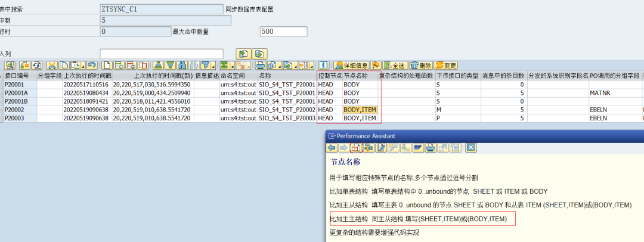Screen dimensions: 644x242
Task: Click the 消息中的条目数 column header
Action: tap(503, 76)
